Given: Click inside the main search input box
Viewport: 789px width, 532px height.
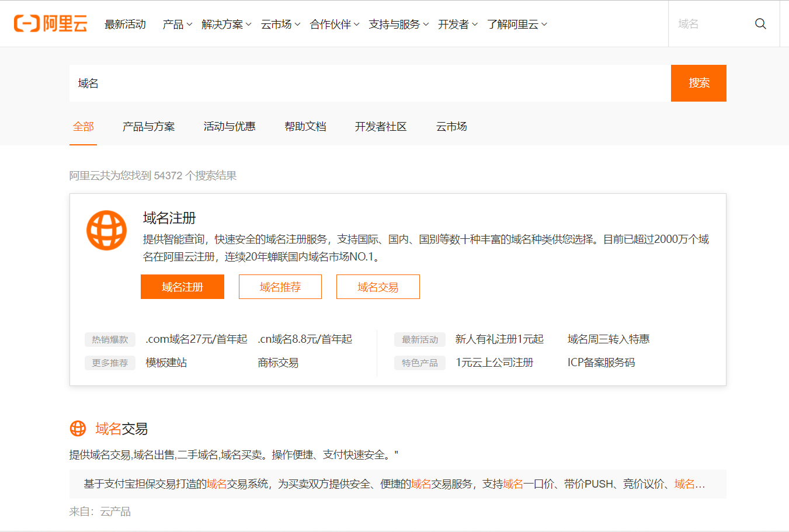Looking at the screenshot, I should pyautogui.click(x=350, y=83).
